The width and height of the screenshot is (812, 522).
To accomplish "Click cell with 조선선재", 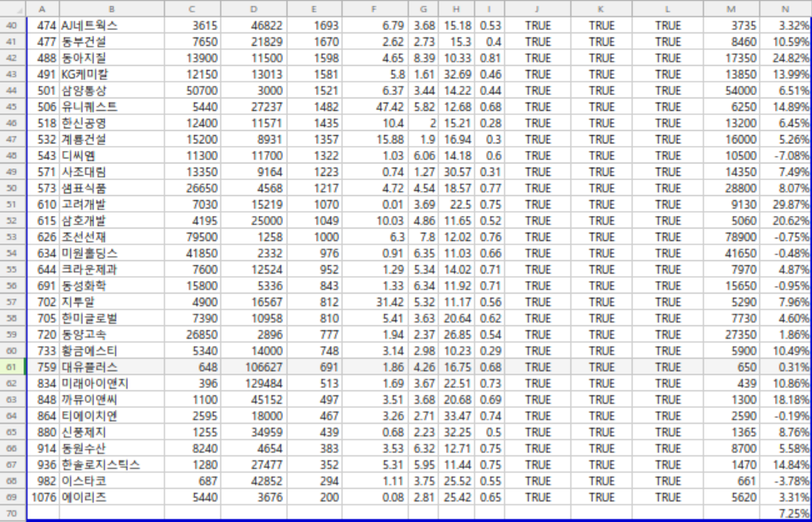I will click(112, 237).
